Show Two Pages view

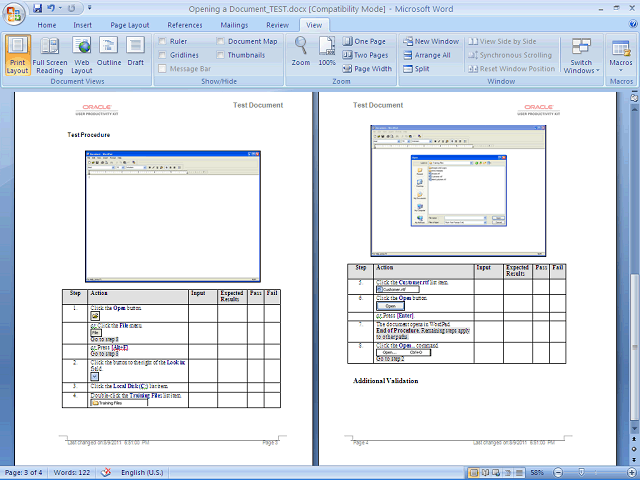tap(365, 55)
